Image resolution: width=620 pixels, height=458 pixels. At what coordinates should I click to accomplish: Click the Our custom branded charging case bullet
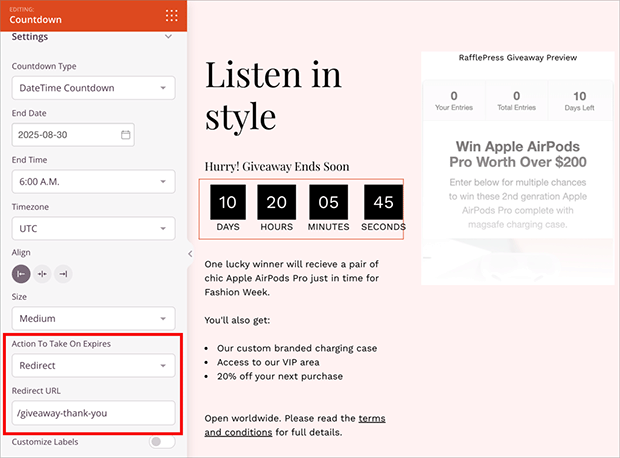coord(297,348)
